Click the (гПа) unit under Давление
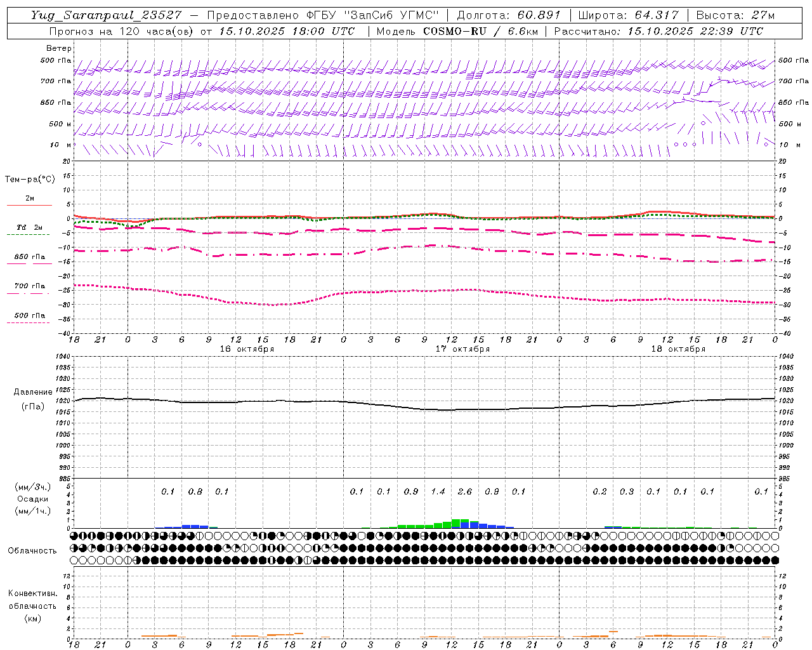Image resolution: width=812 pixels, height=650 pixels. click(32, 406)
